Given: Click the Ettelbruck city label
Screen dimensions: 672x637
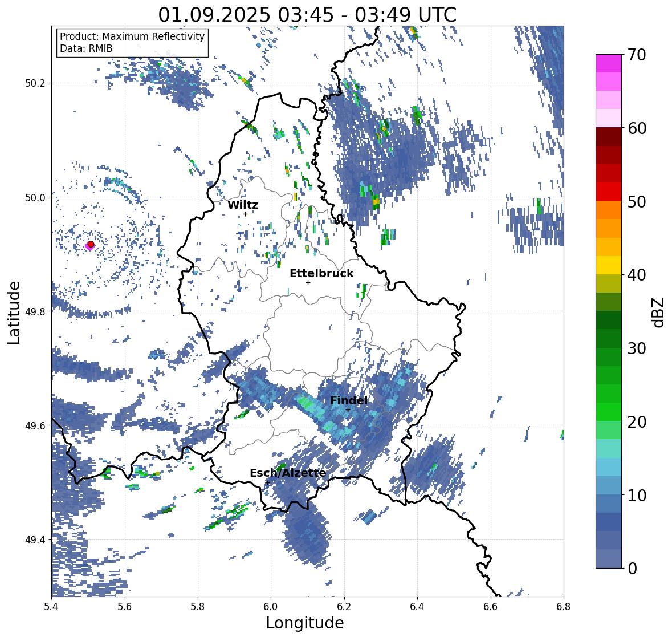Looking at the screenshot, I should coord(321,273).
